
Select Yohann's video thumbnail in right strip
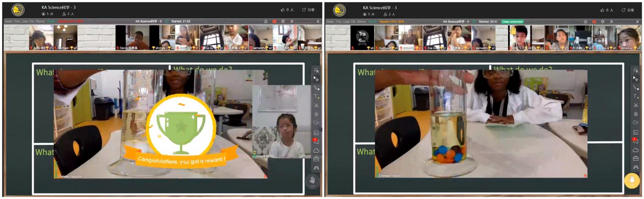[556, 38]
